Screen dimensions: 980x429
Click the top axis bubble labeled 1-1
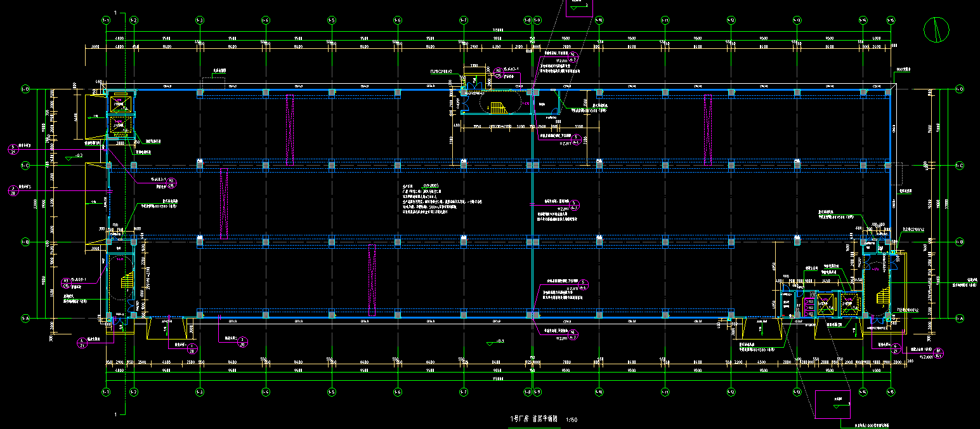(106, 20)
